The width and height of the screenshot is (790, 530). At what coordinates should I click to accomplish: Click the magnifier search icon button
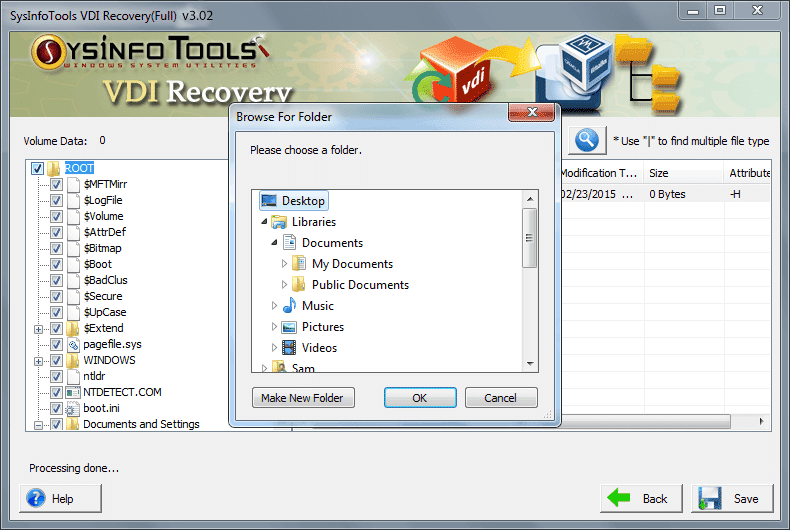[587, 140]
